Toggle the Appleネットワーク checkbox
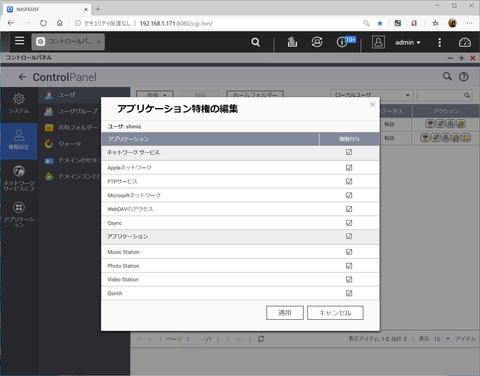Viewport: 480px width, 376px height. [x=349, y=168]
